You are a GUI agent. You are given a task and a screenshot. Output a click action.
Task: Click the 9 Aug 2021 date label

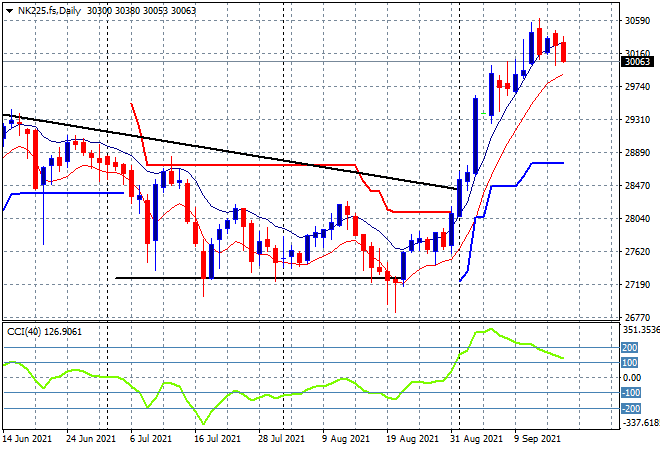pos(346,439)
